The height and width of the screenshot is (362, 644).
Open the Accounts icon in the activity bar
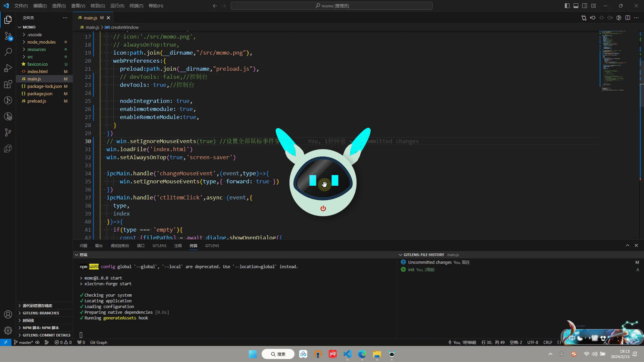(x=8, y=314)
